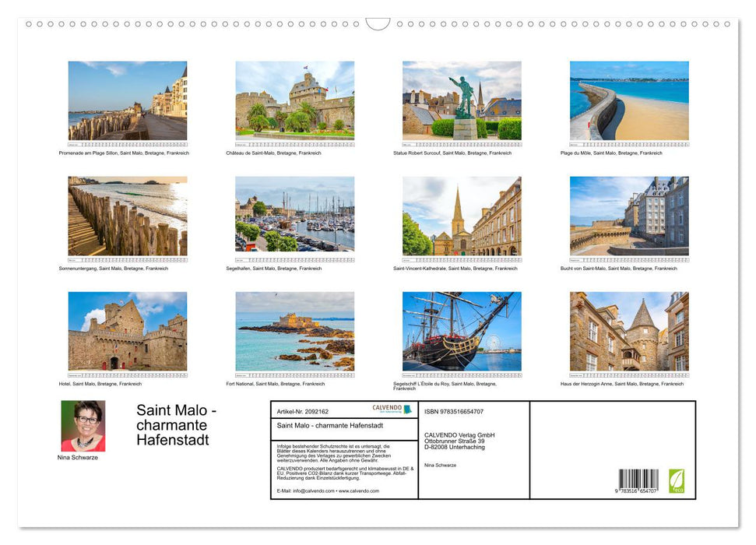Click the green eco leaf logo
The width and height of the screenshot is (756, 545).
(x=677, y=483)
